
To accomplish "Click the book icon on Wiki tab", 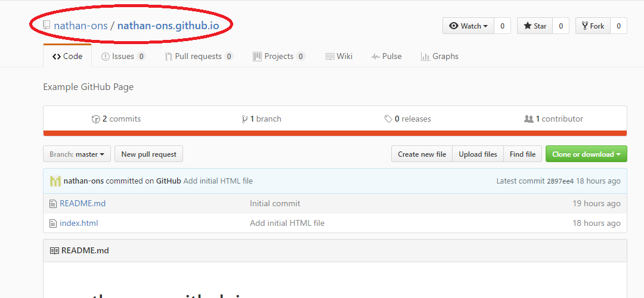I will (330, 57).
